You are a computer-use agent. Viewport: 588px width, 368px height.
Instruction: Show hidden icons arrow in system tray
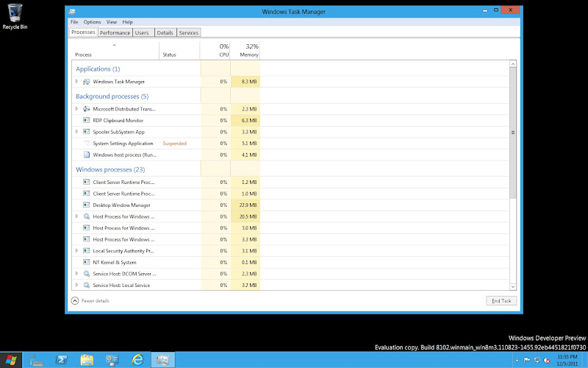tap(517, 361)
